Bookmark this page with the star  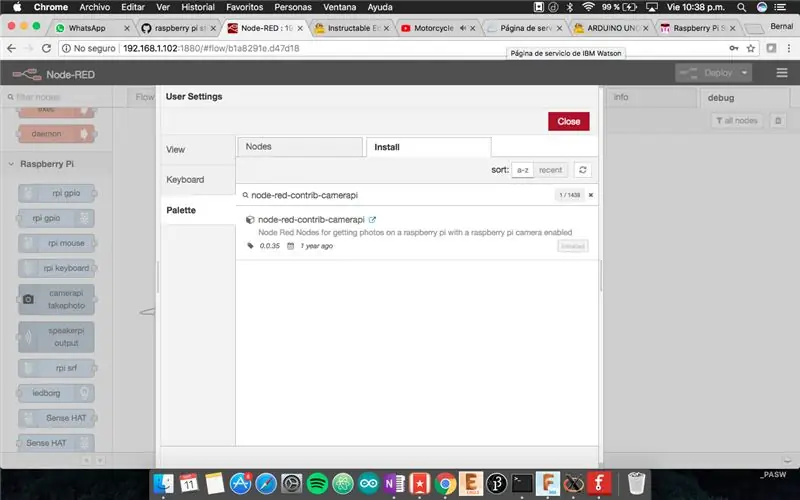point(751,48)
